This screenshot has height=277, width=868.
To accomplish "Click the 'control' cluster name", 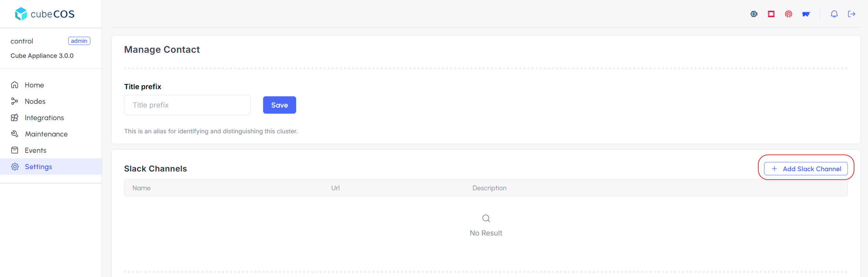I will click(22, 41).
